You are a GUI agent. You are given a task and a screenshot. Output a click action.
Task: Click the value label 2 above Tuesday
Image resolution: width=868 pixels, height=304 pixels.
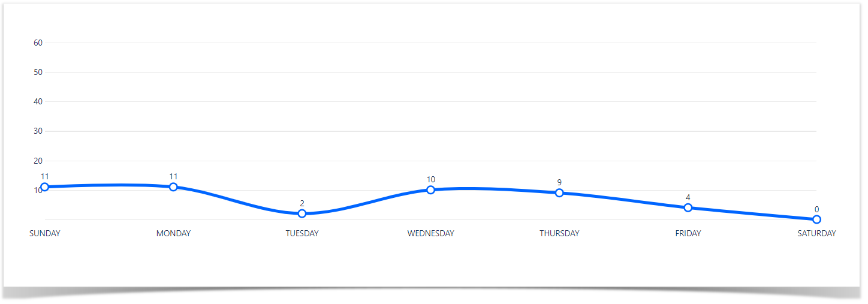tap(302, 203)
